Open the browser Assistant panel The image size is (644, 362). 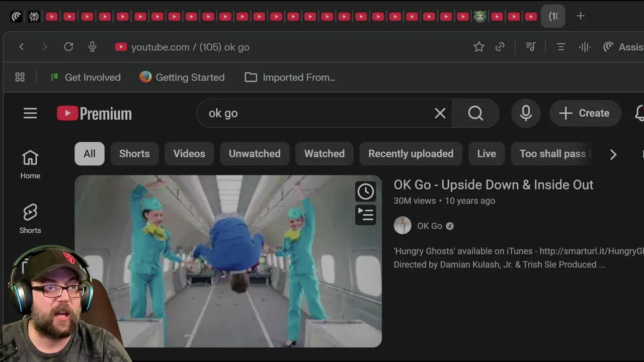(623, 47)
